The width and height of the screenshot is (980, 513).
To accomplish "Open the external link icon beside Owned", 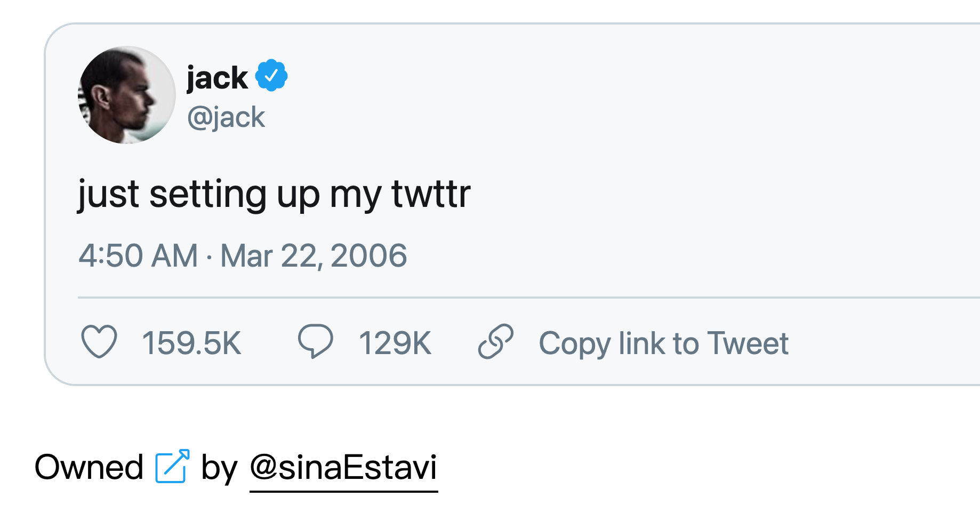I will point(172,467).
